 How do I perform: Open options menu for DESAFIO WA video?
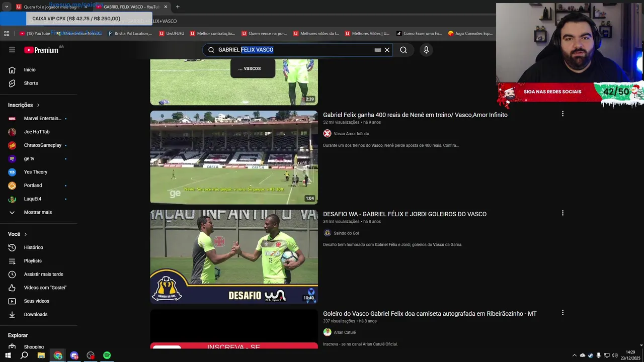[562, 213]
